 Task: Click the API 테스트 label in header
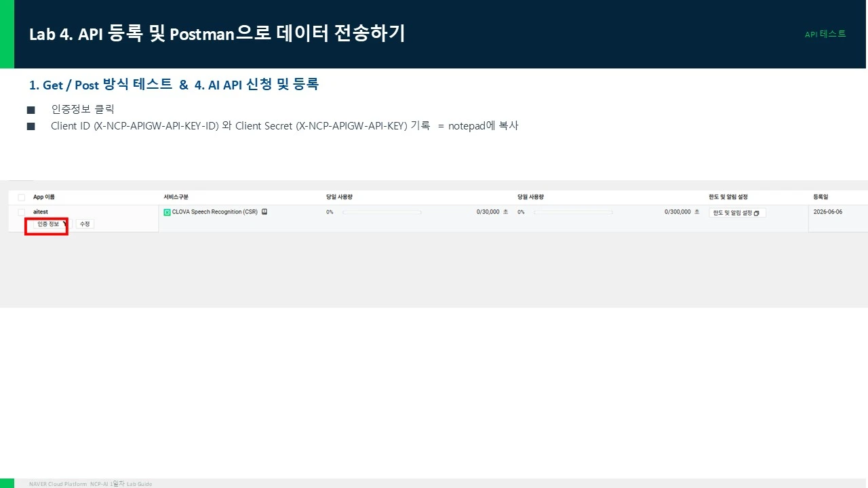825,34
